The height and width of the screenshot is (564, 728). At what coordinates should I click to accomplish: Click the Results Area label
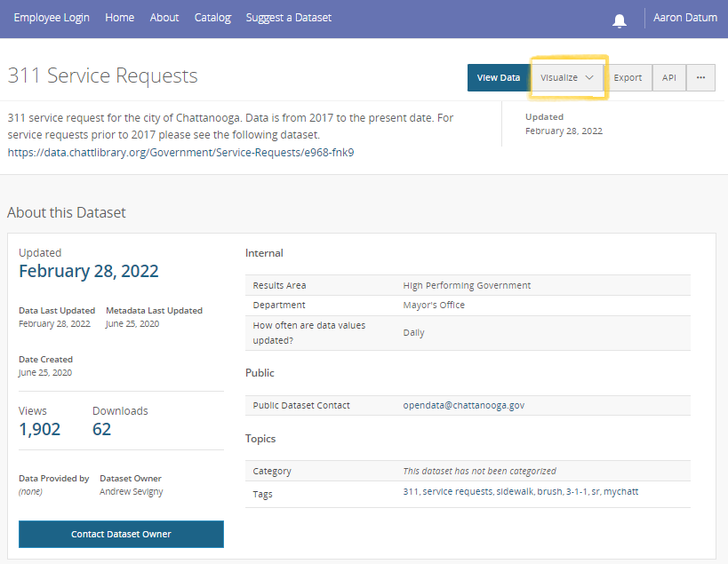[279, 285]
